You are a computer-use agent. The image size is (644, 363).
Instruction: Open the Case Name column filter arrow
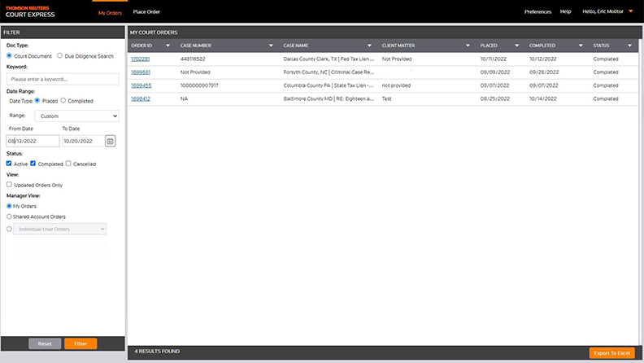click(369, 46)
